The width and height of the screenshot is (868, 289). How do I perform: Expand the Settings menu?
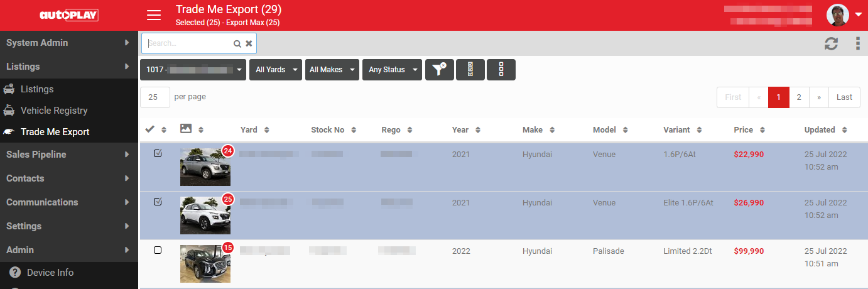coord(69,226)
